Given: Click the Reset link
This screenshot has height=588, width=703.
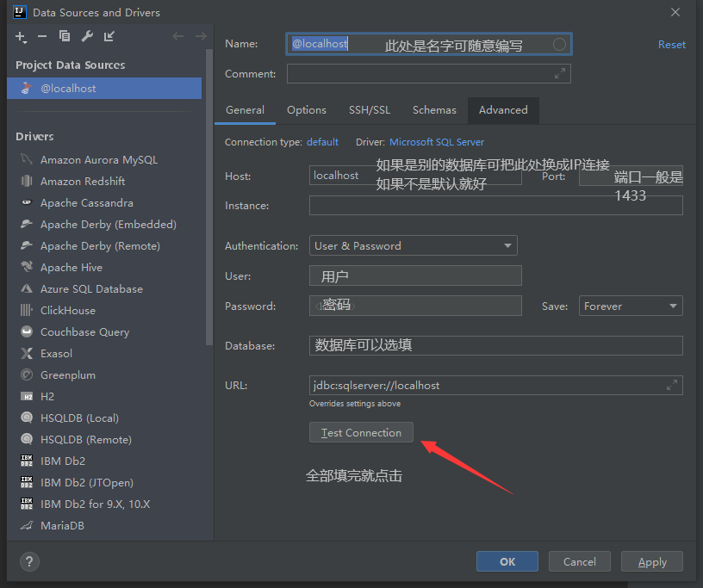Looking at the screenshot, I should (x=672, y=45).
